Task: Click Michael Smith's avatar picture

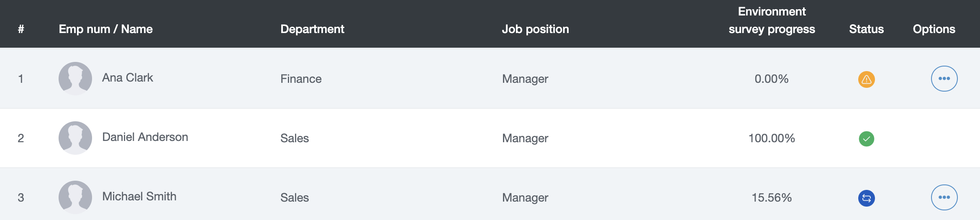Action: pos(75,197)
